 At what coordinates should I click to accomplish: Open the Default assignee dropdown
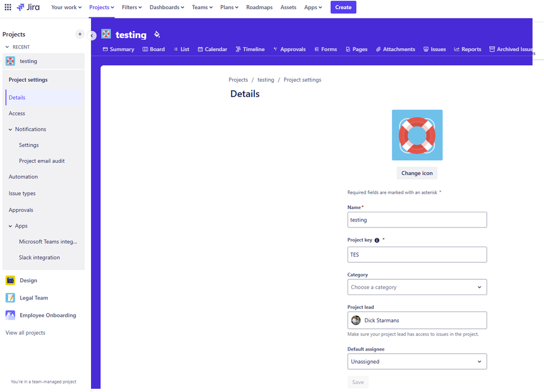pos(417,362)
